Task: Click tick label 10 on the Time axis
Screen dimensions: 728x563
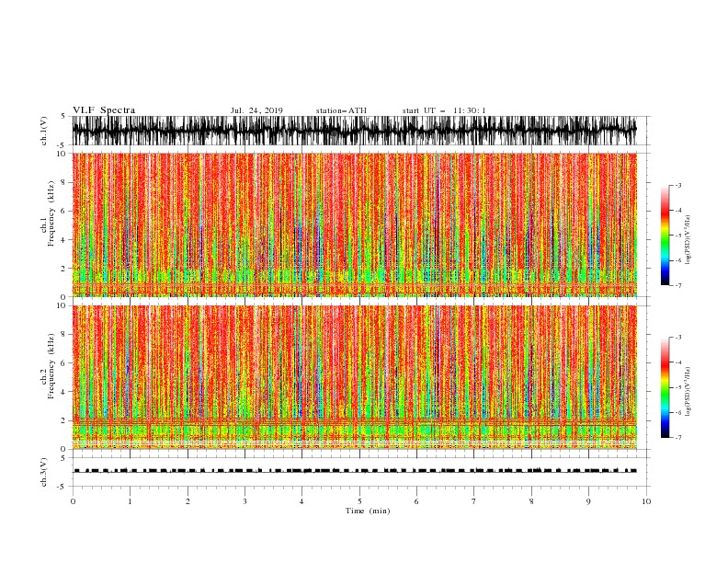Action: [646, 501]
